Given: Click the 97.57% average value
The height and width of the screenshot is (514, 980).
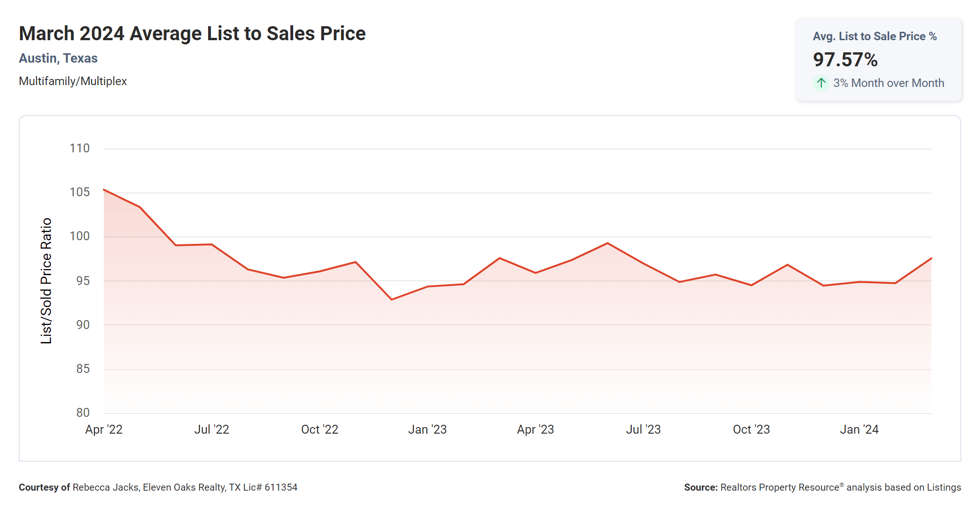Looking at the screenshot, I should (x=845, y=60).
